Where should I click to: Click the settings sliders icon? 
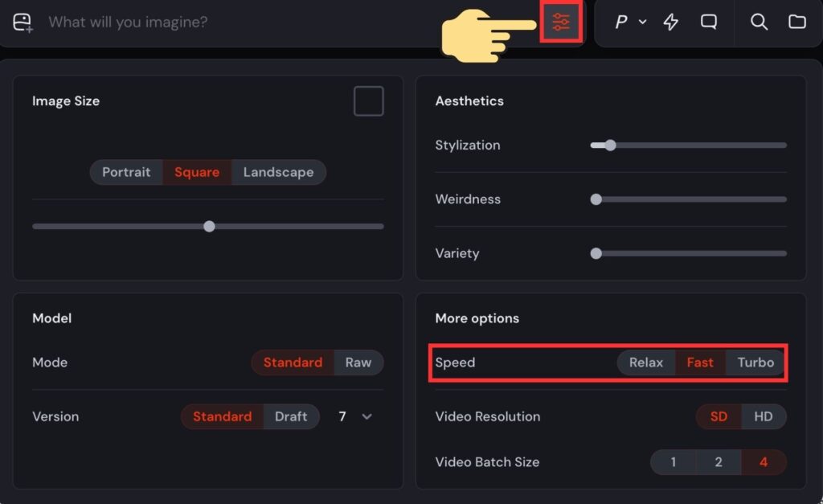[x=561, y=22]
